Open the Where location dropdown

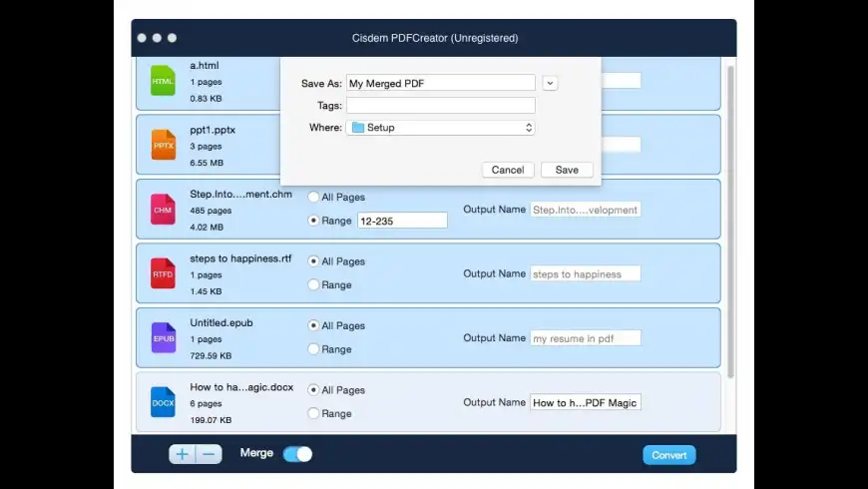point(441,128)
